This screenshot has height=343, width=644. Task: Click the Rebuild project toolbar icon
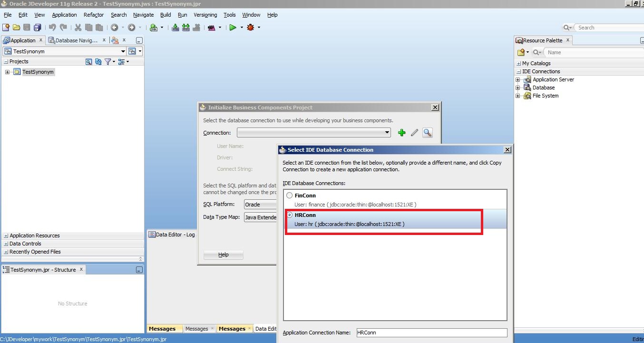click(185, 28)
